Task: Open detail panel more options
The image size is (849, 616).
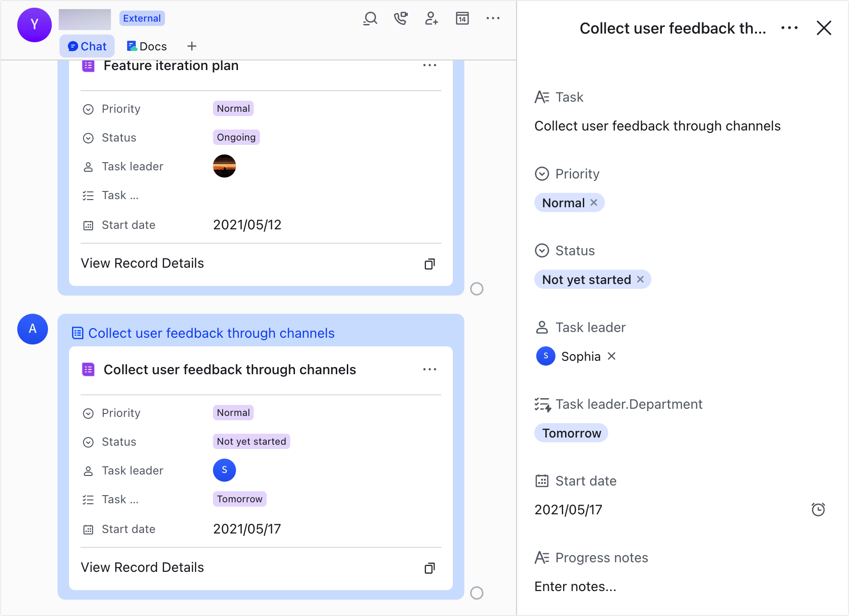Action: pos(790,28)
